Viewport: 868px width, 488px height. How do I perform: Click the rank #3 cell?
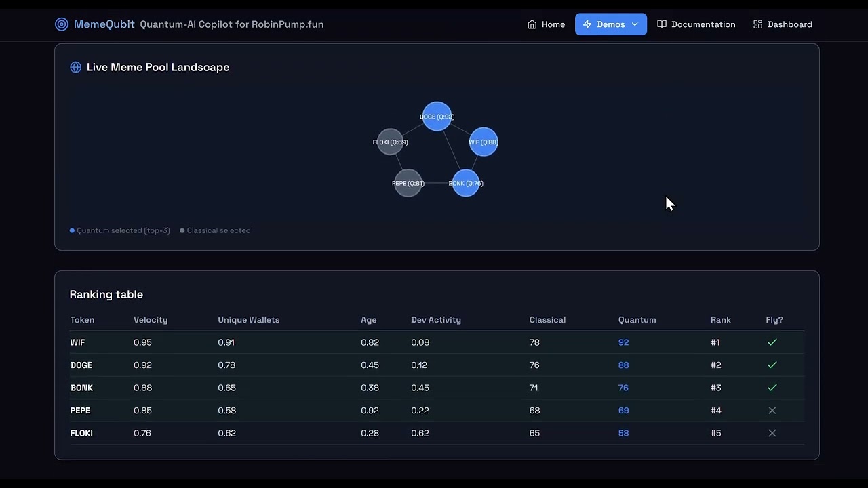tap(716, 388)
